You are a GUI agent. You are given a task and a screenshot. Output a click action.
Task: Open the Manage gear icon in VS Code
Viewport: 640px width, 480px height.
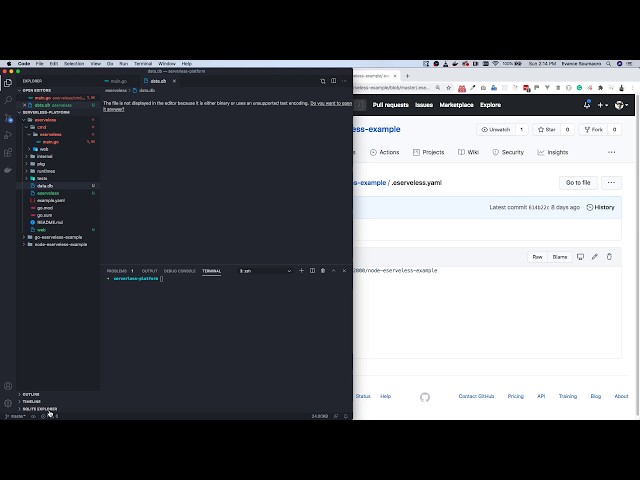(x=8, y=403)
